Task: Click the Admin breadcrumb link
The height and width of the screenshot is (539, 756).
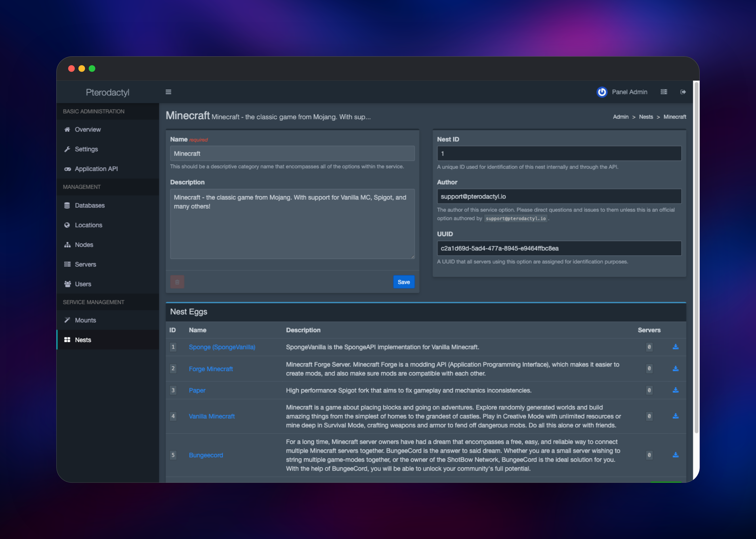Action: (621, 117)
